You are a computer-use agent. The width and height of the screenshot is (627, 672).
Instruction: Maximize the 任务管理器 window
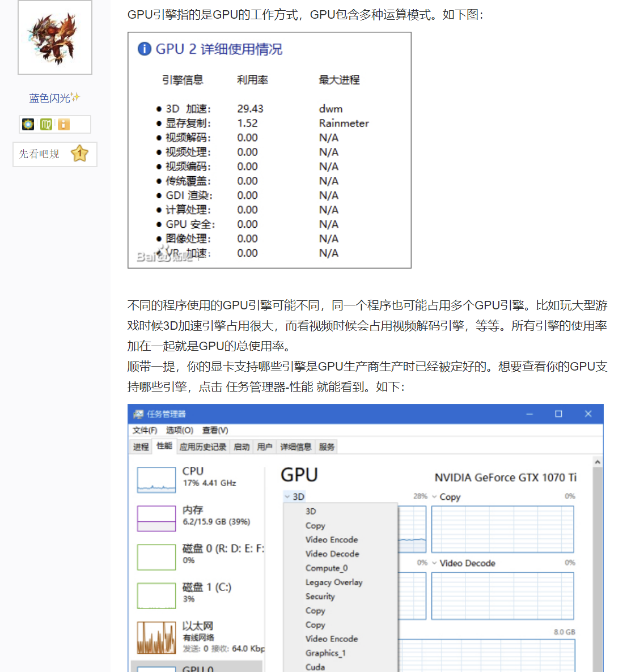(x=558, y=414)
